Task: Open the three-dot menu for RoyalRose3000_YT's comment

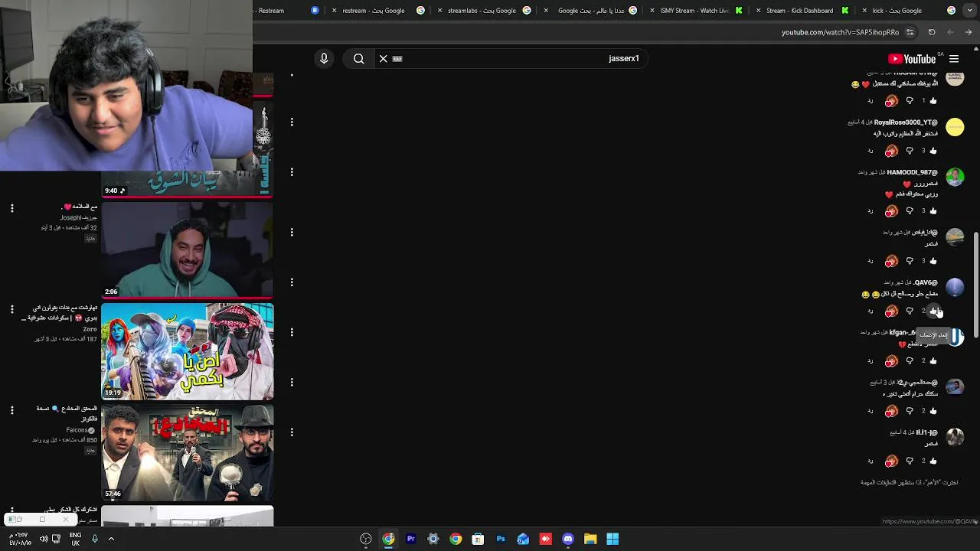Action: tap(292, 122)
